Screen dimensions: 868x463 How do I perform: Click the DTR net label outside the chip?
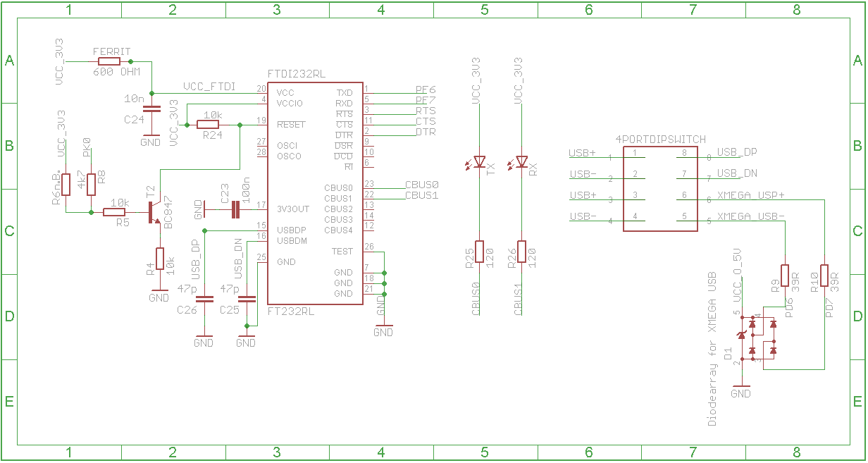426,132
